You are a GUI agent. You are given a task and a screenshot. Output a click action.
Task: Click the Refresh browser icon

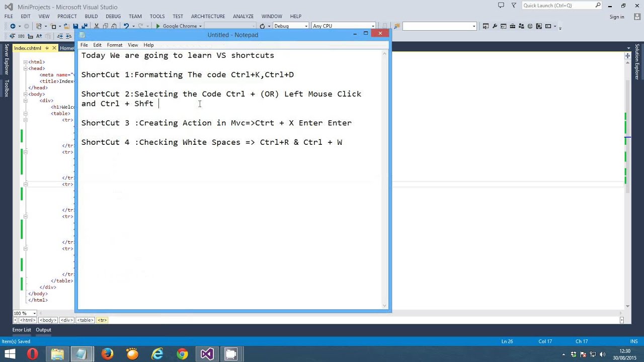262,26
